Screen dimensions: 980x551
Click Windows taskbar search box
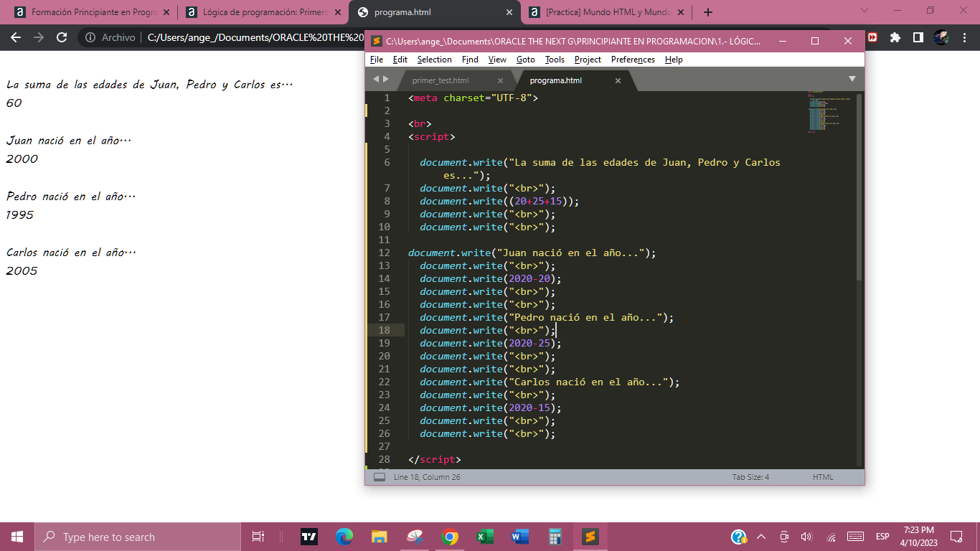[x=138, y=537]
